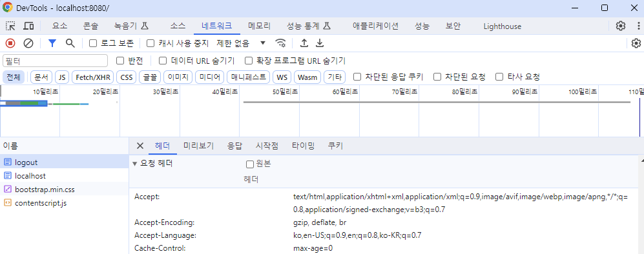
Task: Filter requests by CSS type
Action: click(127, 77)
